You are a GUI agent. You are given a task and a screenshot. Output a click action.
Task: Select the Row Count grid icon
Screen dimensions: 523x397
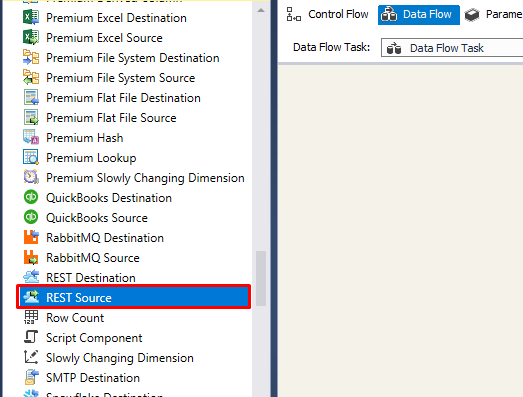coord(31,318)
